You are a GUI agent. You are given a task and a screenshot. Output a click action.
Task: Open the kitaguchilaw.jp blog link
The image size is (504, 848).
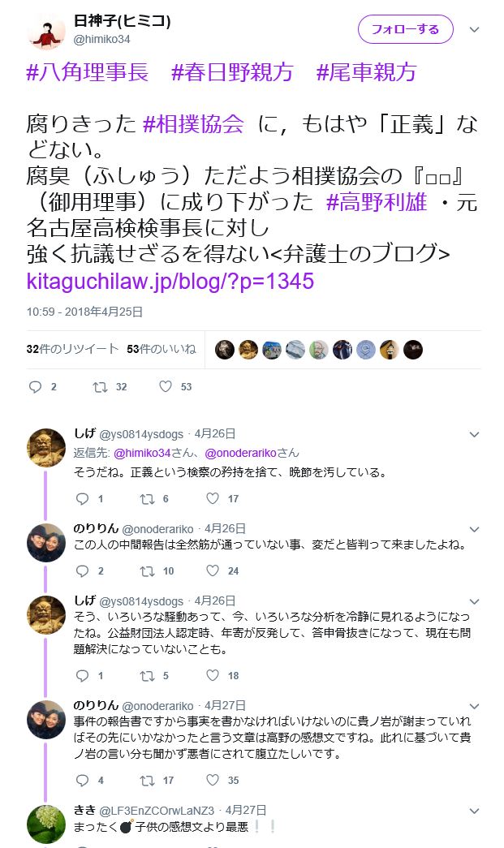pyautogui.click(x=170, y=282)
